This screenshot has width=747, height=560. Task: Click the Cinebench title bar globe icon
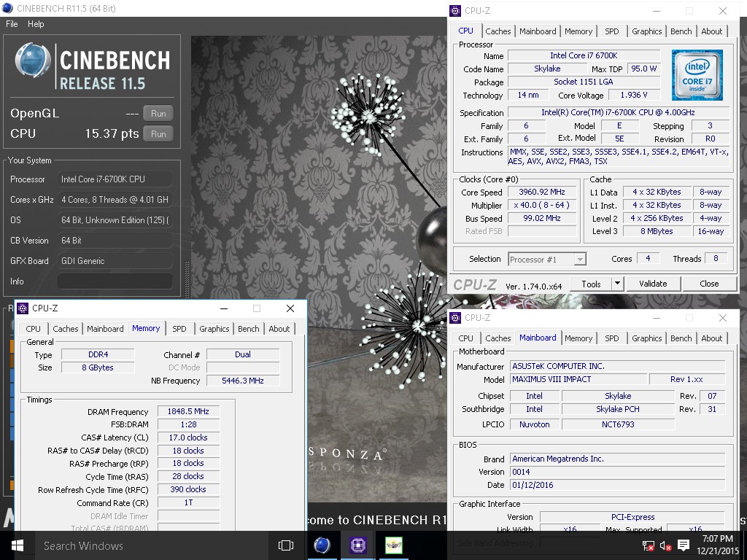[7, 8]
